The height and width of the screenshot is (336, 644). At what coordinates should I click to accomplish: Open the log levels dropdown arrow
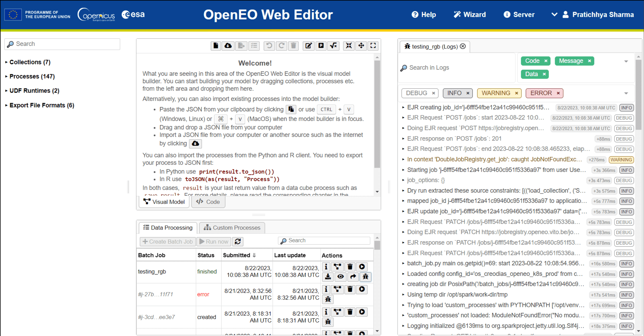[626, 93]
